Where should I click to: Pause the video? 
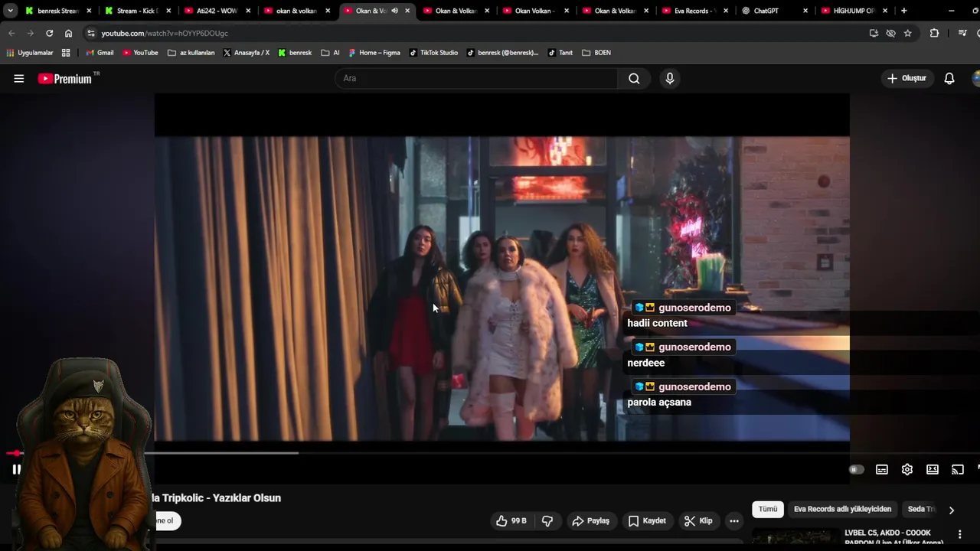pyautogui.click(x=16, y=469)
